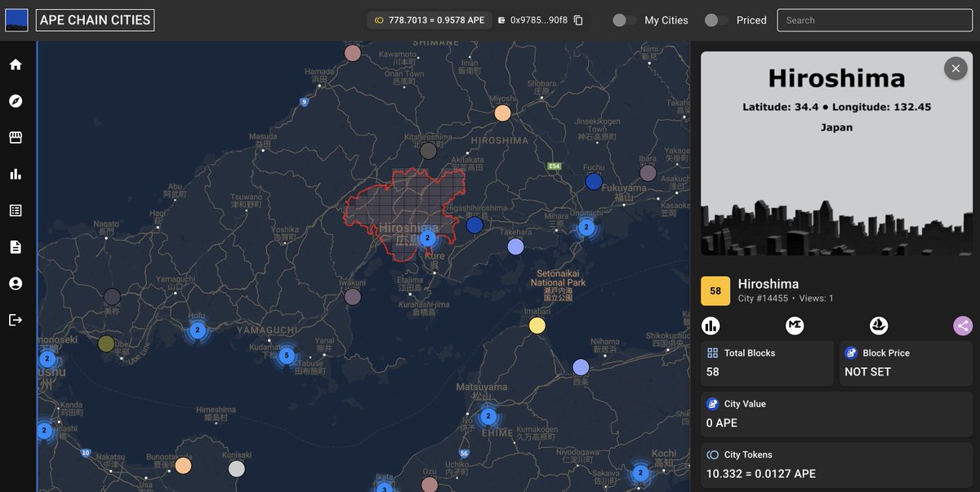980x492 pixels.
Task: Click the Total Blocks grid icon
Action: pos(712,353)
